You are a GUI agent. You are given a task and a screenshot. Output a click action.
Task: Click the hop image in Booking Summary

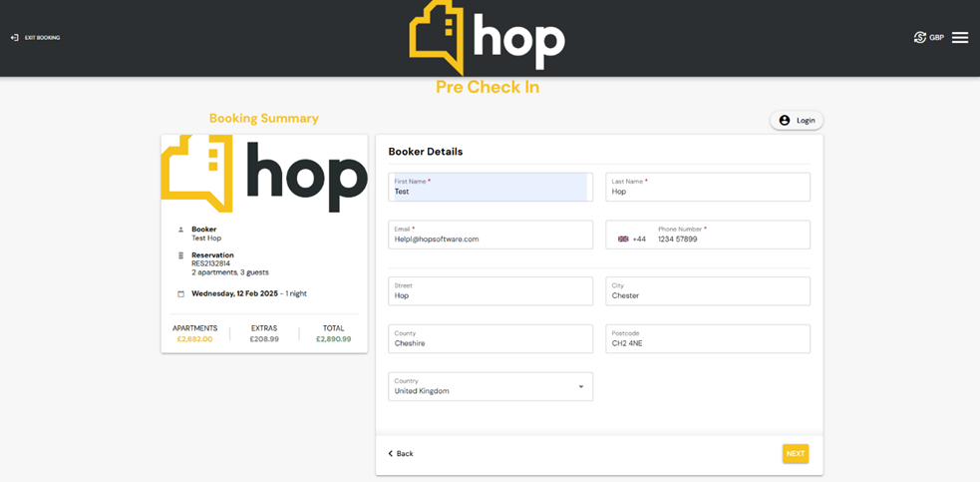[264, 174]
